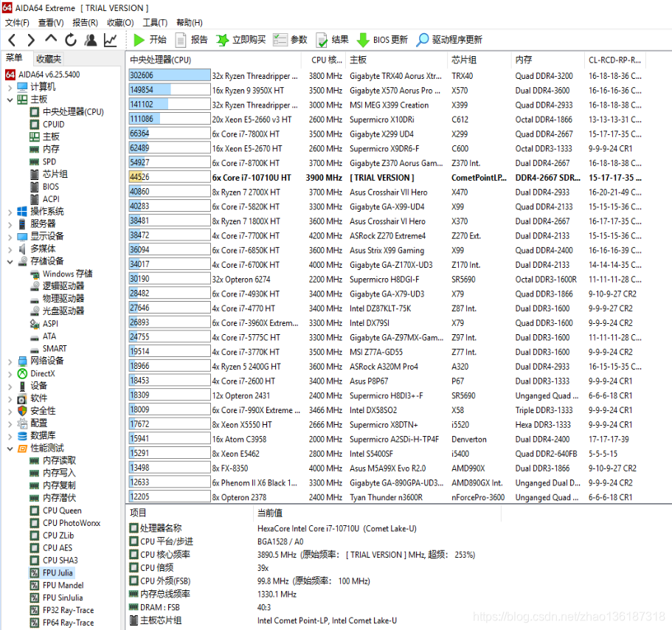Viewport: 672px width, 630px height.
Task: Expand the 网络设备 tree node
Action: coord(10,361)
